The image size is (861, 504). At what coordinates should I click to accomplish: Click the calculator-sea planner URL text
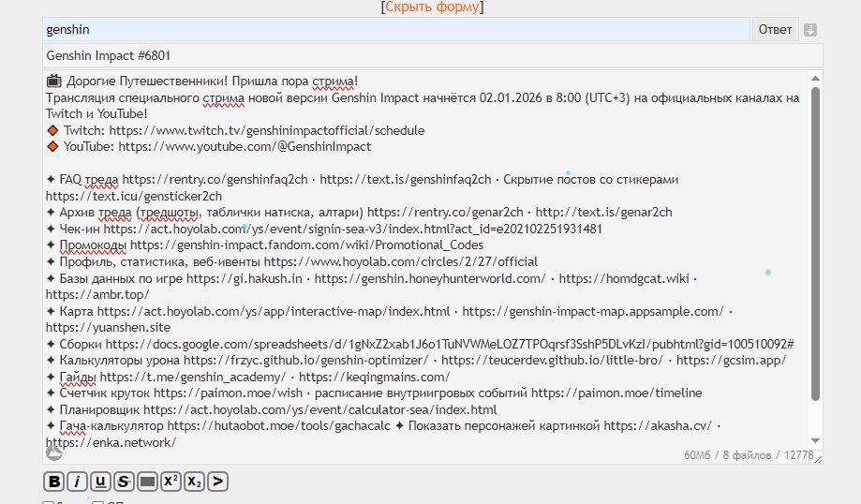[320, 409]
